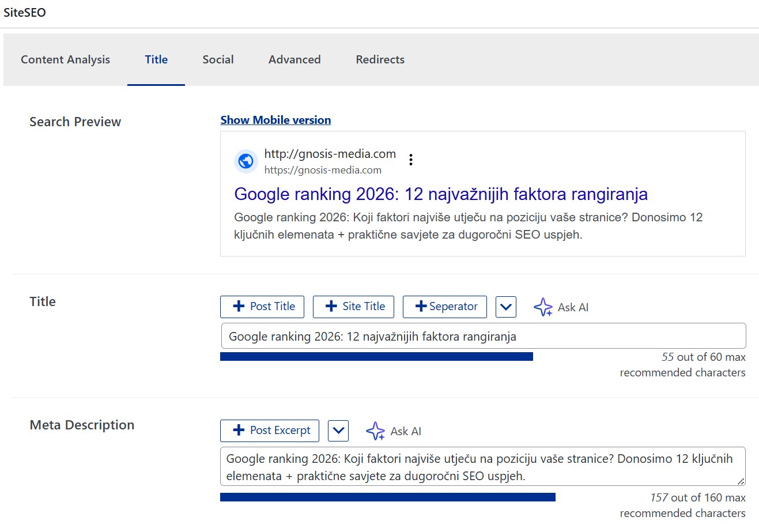Click the Ask AI sparkle icon in Title section
This screenshot has width=759, height=532.
point(542,307)
